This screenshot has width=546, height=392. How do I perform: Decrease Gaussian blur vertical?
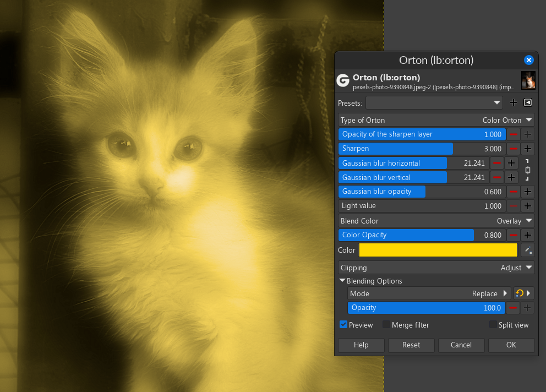(497, 177)
